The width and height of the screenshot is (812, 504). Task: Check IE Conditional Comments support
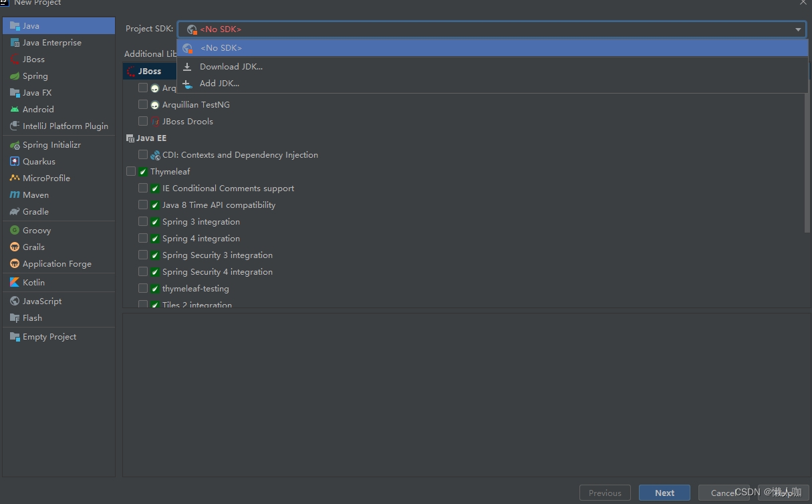[x=143, y=188]
